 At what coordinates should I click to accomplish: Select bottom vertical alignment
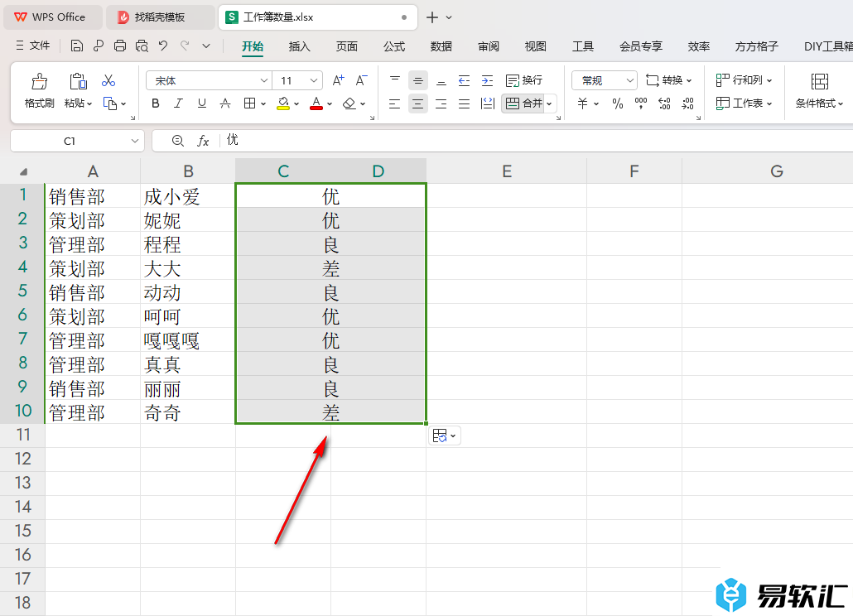pyautogui.click(x=441, y=80)
